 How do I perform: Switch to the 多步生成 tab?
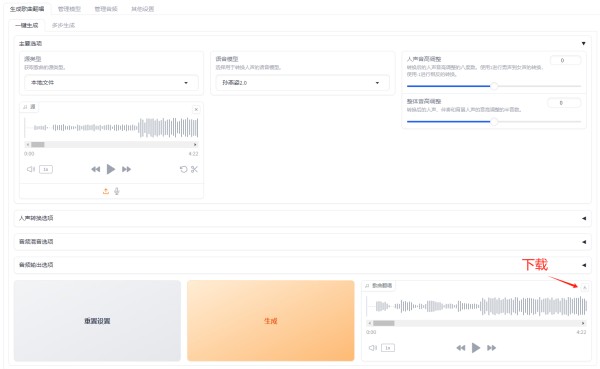click(x=64, y=25)
